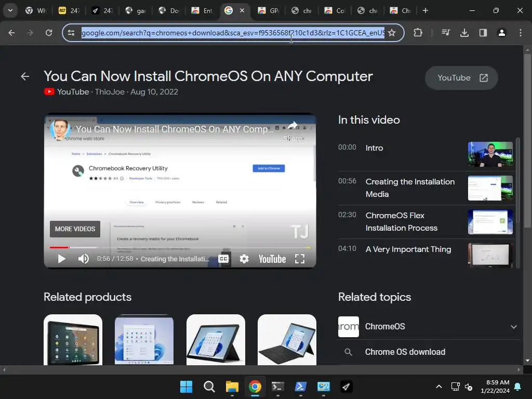This screenshot has height=399, width=532.
Task: Switch to the 'Ent' tab
Action: [x=203, y=10]
